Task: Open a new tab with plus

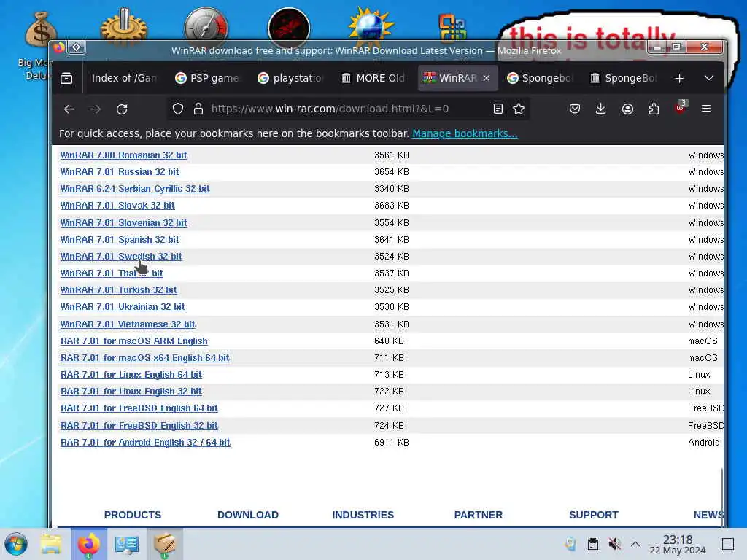Action: point(680,78)
